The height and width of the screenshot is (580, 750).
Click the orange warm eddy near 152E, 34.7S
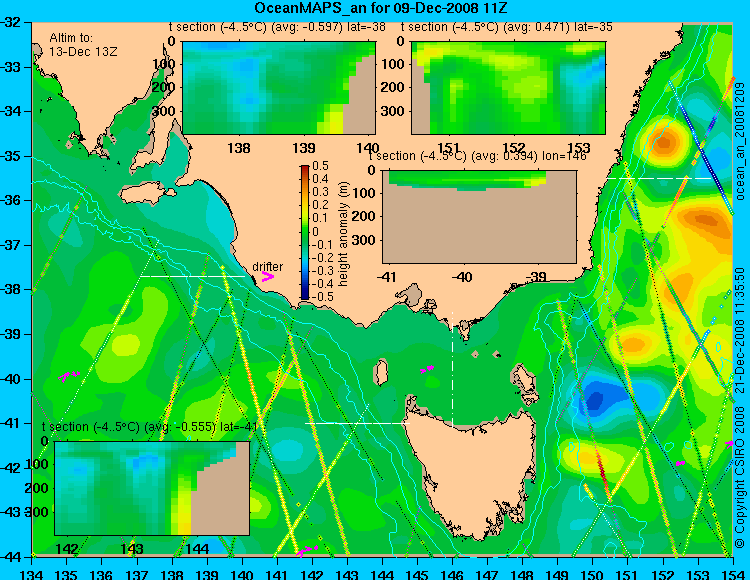[665, 142]
